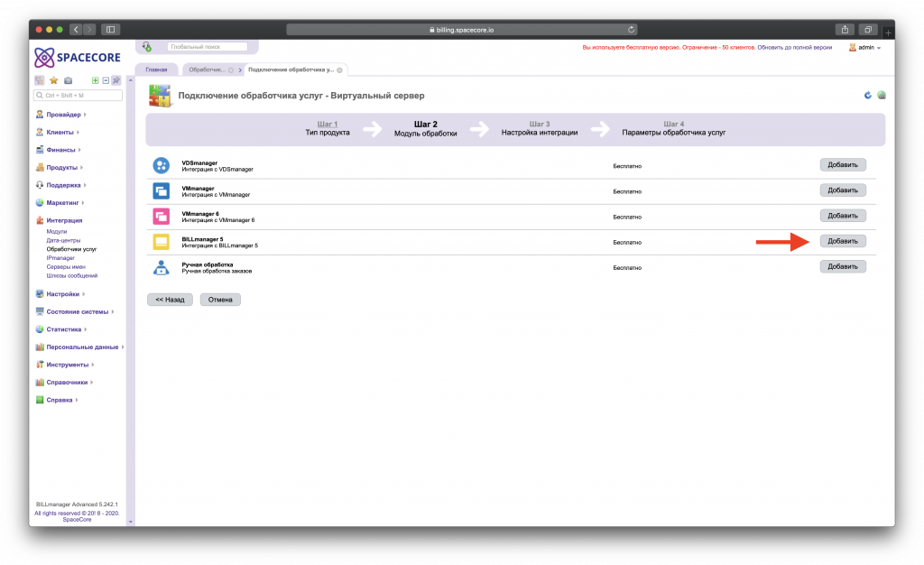Switch to the Главная tab

point(156,69)
